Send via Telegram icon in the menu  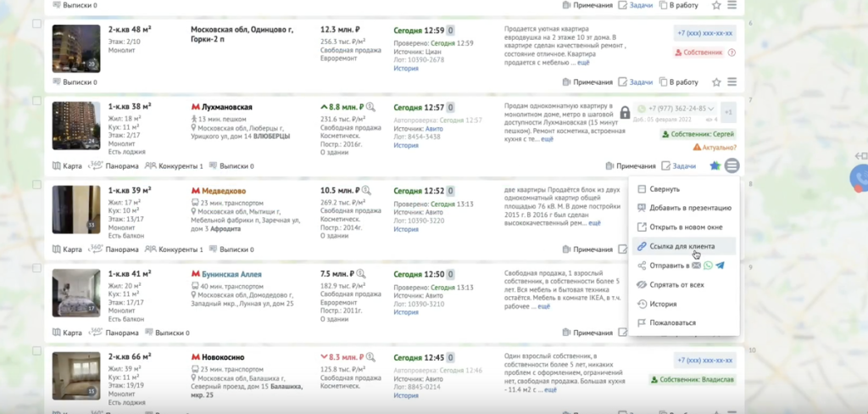click(x=720, y=266)
